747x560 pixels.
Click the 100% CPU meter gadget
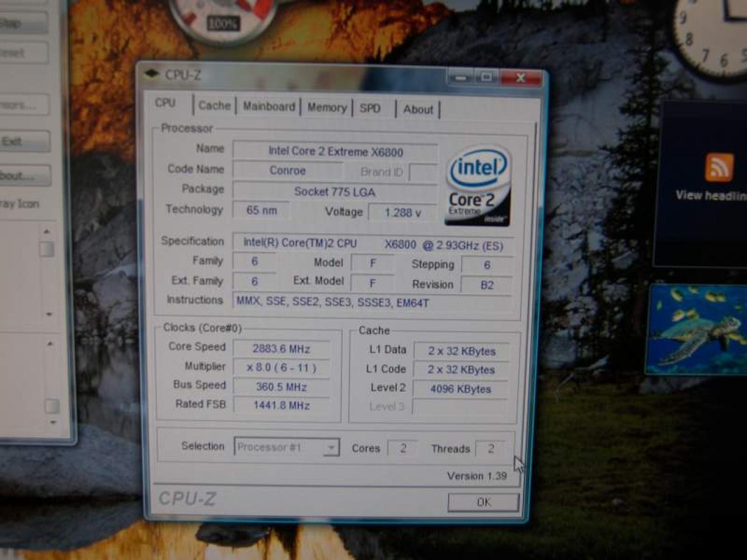pyautogui.click(x=222, y=21)
